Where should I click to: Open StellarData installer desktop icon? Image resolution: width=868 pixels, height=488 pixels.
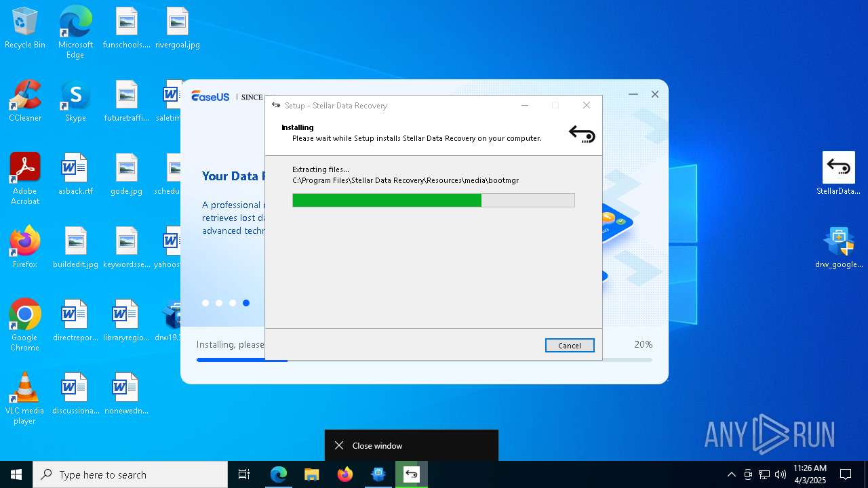point(839,174)
